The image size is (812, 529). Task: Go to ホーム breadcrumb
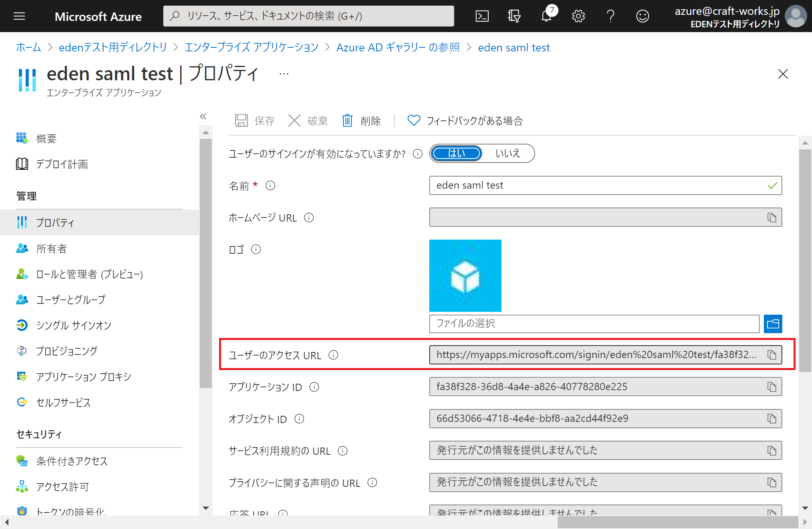tap(28, 47)
